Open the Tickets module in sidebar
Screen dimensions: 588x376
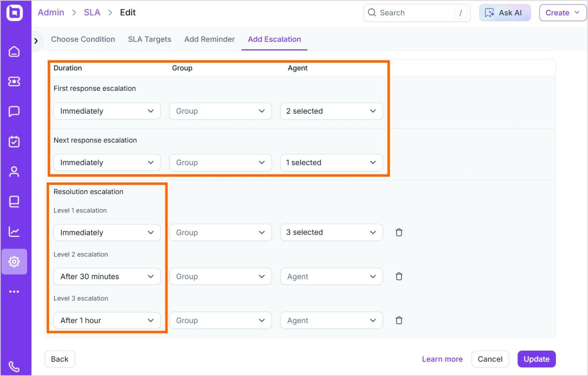click(x=14, y=82)
